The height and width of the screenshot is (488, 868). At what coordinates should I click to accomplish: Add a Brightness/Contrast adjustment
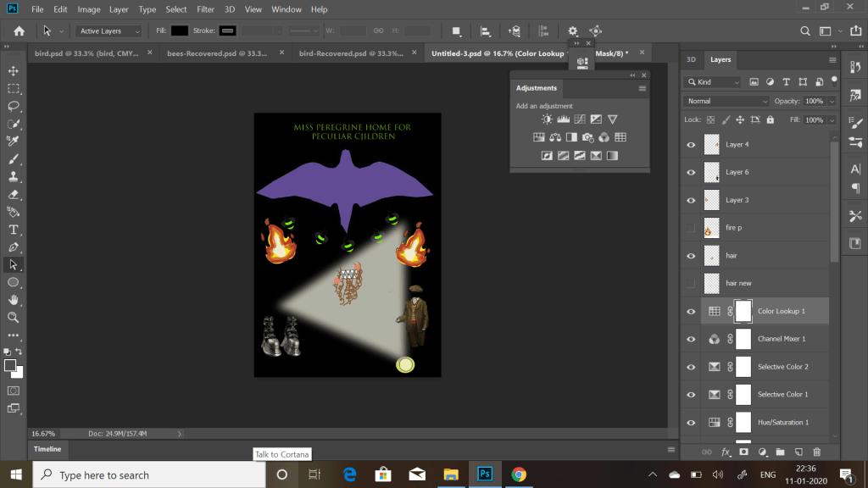548,119
